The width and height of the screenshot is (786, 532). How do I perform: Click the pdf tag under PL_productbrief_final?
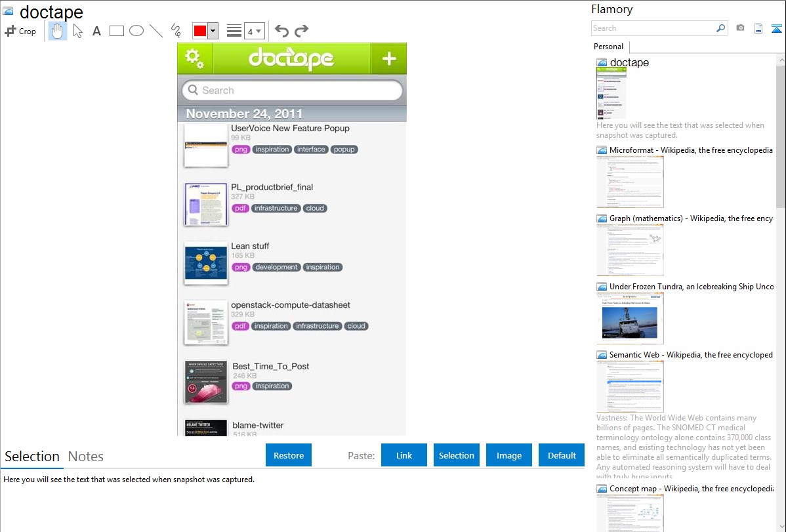click(x=241, y=208)
